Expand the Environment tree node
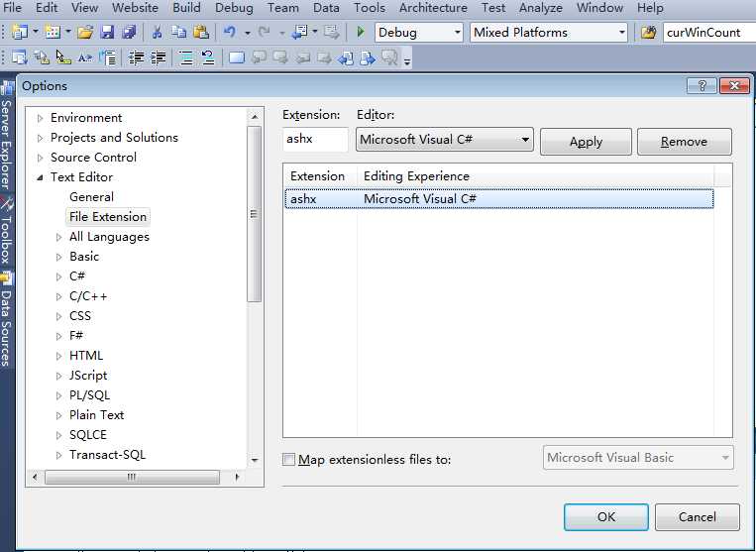Viewport: 756px width, 552px height. [41, 118]
